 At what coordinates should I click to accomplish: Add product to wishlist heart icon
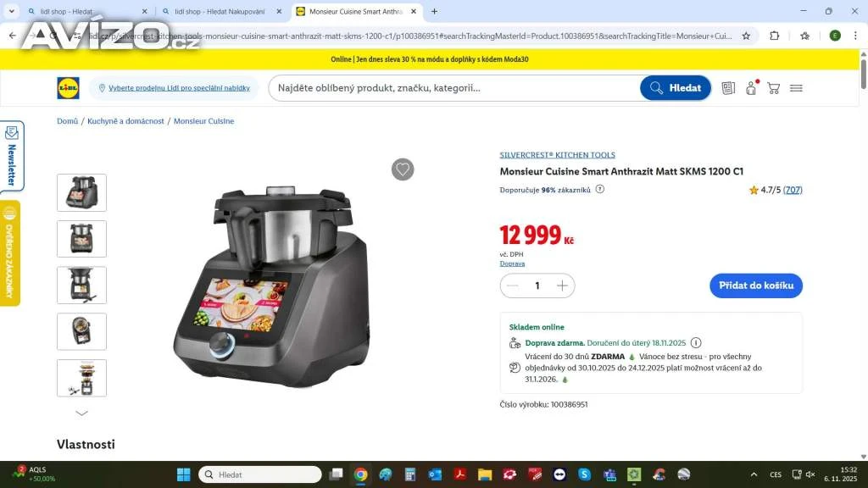pos(403,169)
